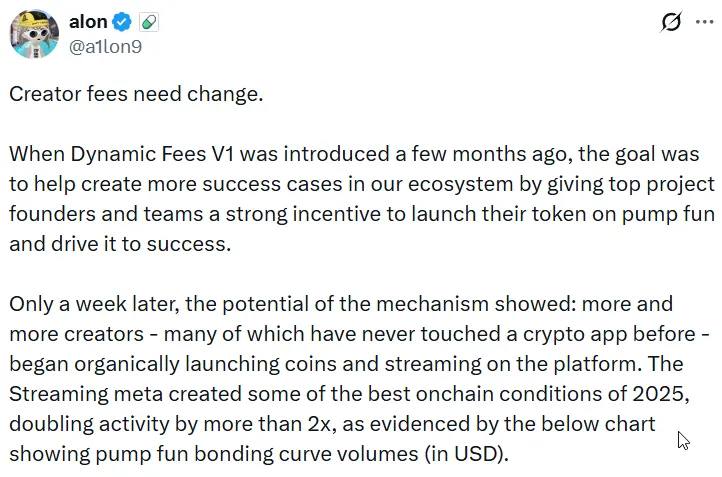Click the phrase 'top project founders'
This screenshot has width=722, height=477.
coord(651,185)
